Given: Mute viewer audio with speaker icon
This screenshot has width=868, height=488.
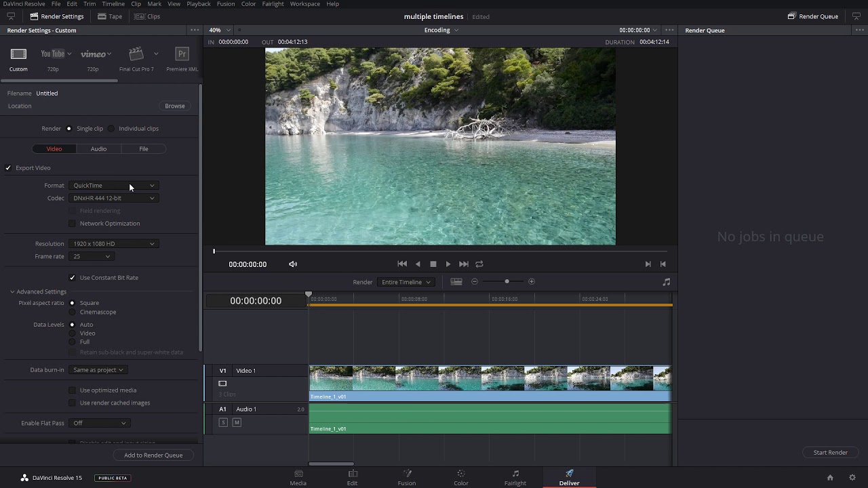Looking at the screenshot, I should coord(293,264).
